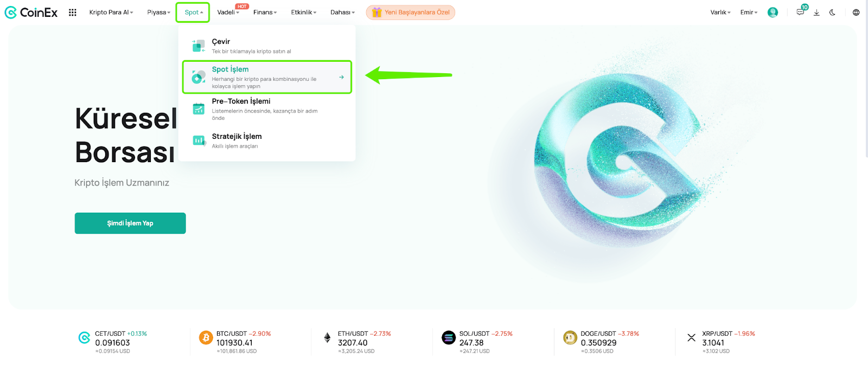Open the apps grid menu icon

coord(73,12)
